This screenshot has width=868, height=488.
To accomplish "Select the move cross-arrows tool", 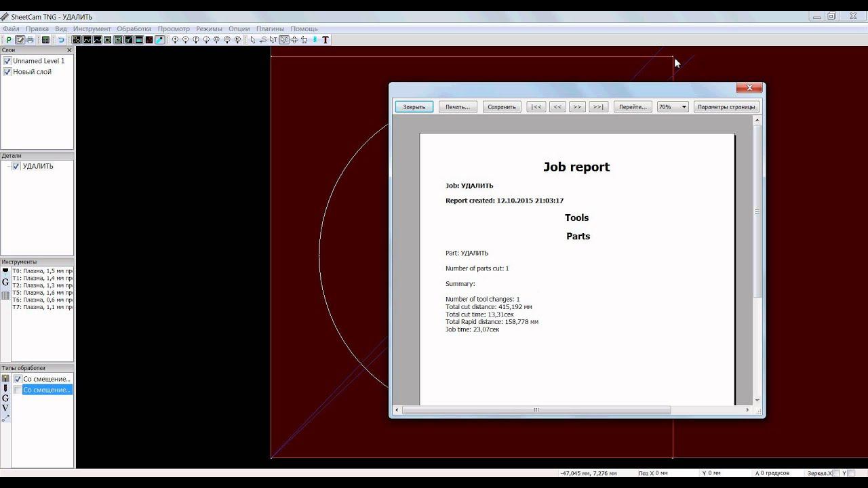I will [294, 40].
